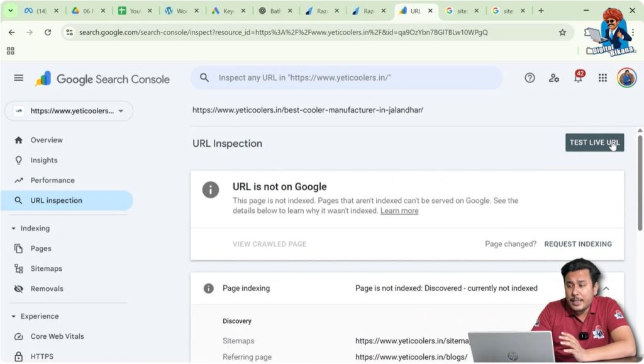Click the page vertical scrollbar

point(640,183)
